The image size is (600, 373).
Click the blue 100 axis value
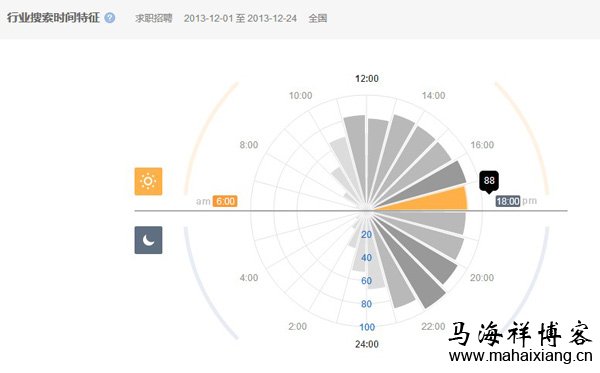click(x=367, y=327)
